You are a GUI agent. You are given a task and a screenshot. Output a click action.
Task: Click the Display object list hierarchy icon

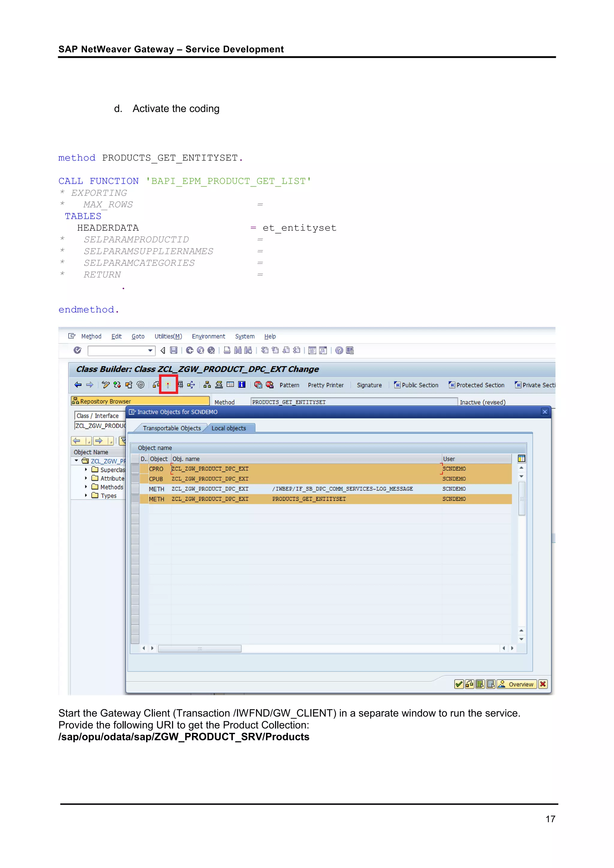click(x=207, y=385)
